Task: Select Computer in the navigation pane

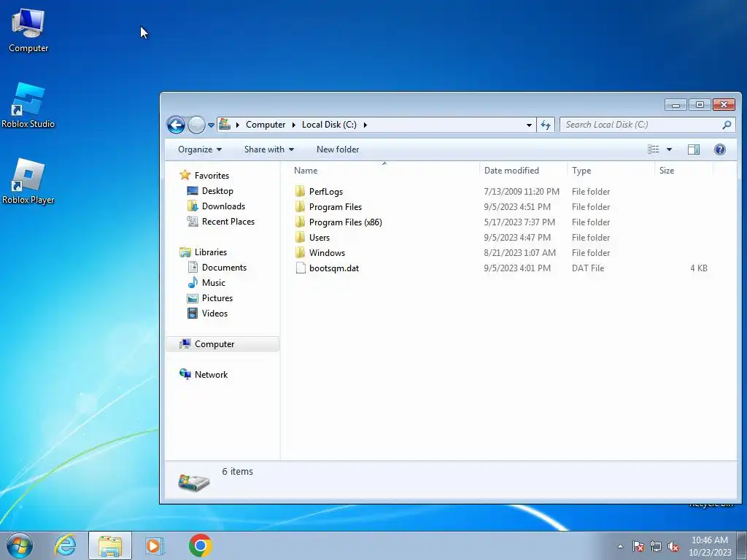Action: [222, 344]
